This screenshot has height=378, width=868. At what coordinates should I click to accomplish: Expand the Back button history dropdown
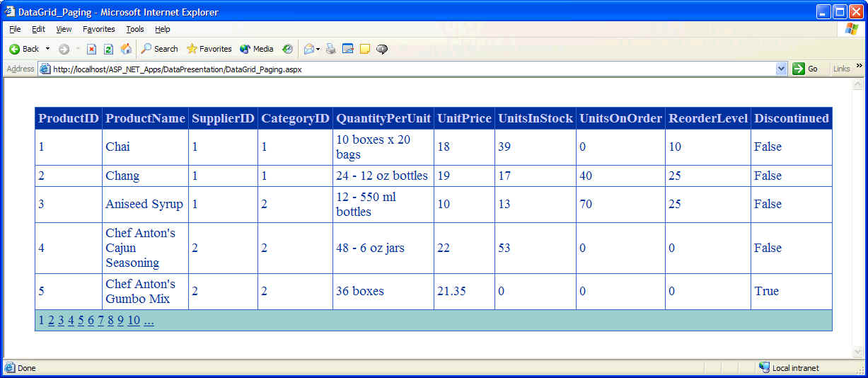(x=48, y=49)
